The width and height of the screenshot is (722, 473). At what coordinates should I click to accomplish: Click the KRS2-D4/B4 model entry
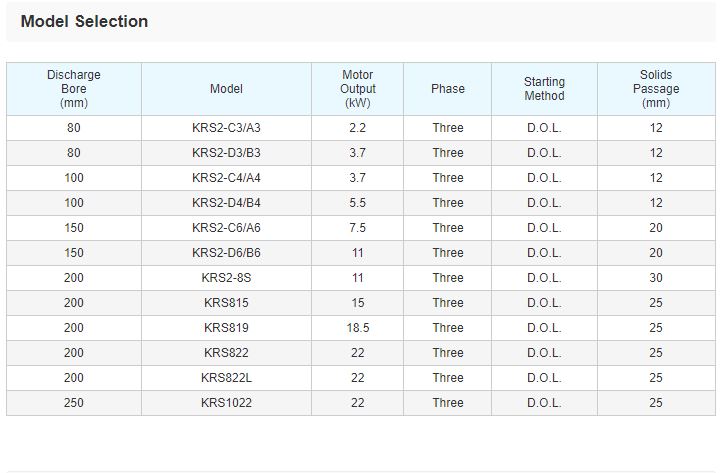226,203
